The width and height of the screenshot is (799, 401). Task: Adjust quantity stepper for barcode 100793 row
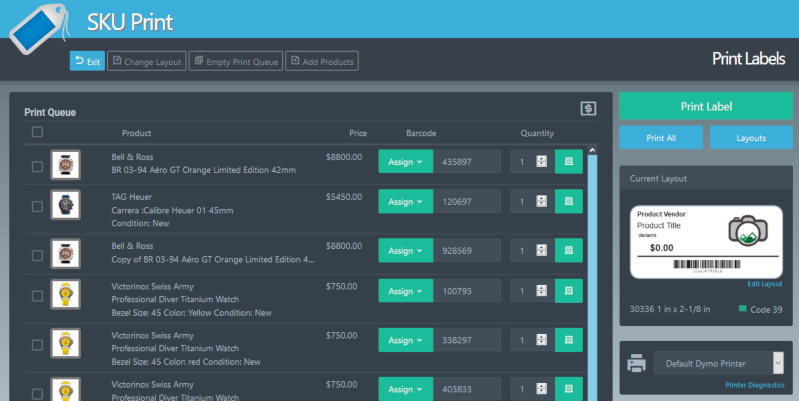click(541, 291)
